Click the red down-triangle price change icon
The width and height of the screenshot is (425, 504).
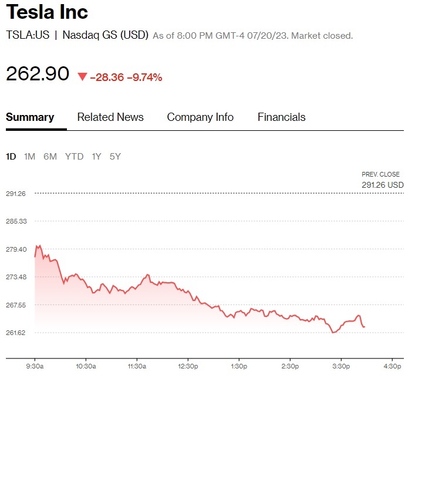pyautogui.click(x=82, y=77)
